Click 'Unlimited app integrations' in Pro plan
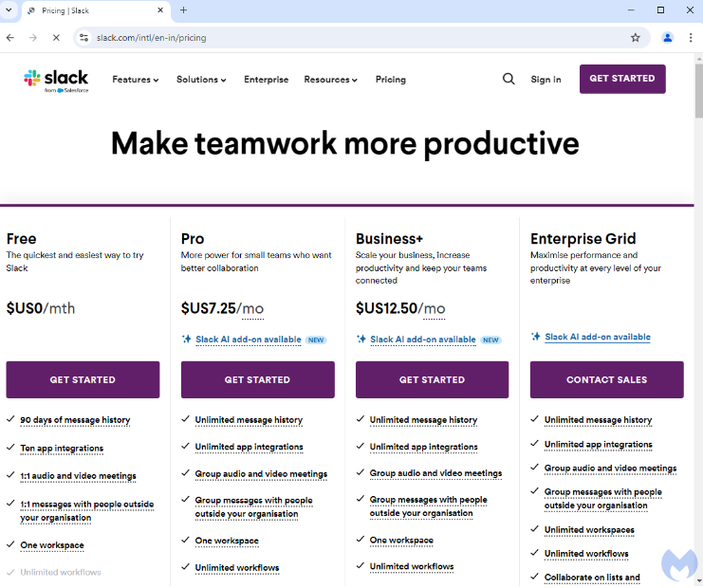 coord(249,447)
